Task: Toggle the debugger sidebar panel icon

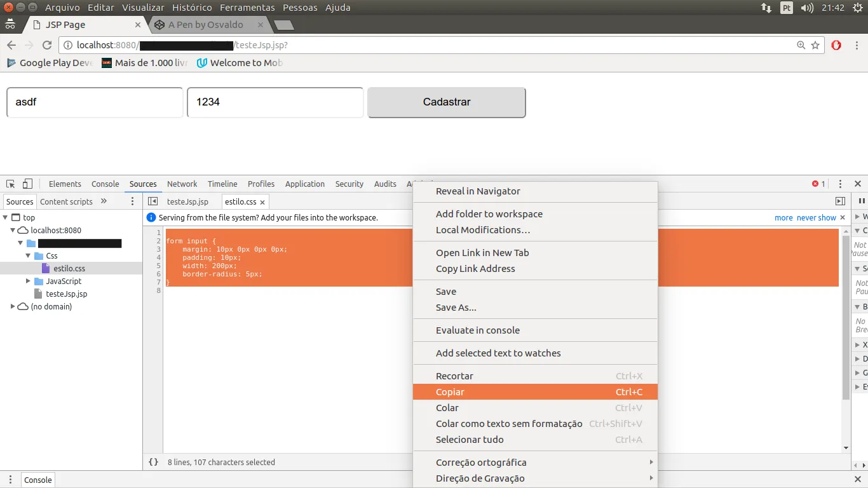Action: pyautogui.click(x=840, y=201)
